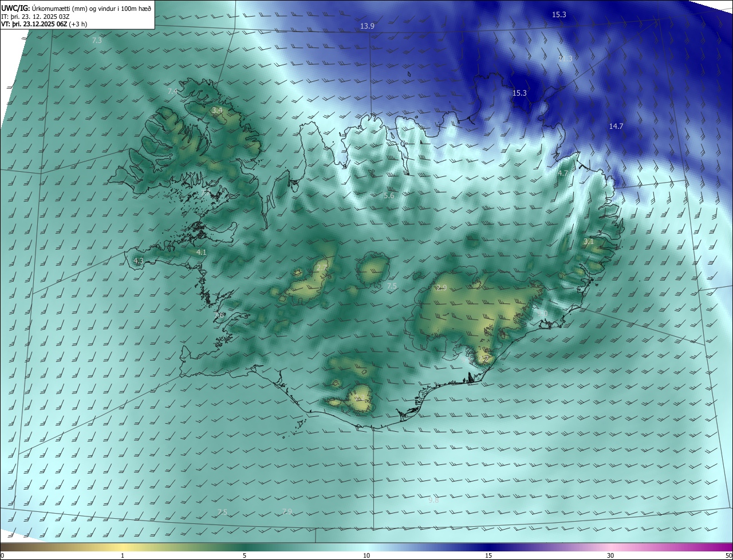Click the 5 tick on the color scale
Viewport: 733px width, 560px height.
point(245,555)
